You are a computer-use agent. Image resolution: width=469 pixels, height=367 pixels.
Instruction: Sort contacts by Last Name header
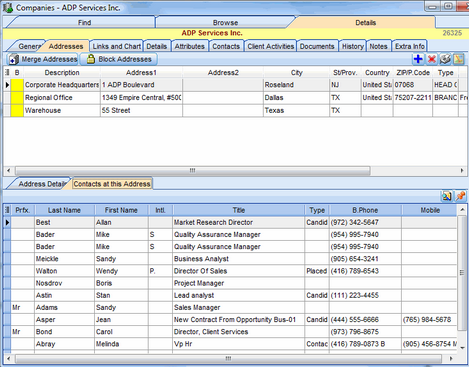64,210
